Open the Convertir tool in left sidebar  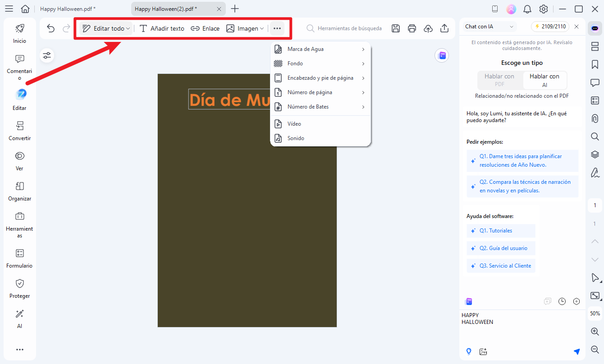pyautogui.click(x=19, y=131)
